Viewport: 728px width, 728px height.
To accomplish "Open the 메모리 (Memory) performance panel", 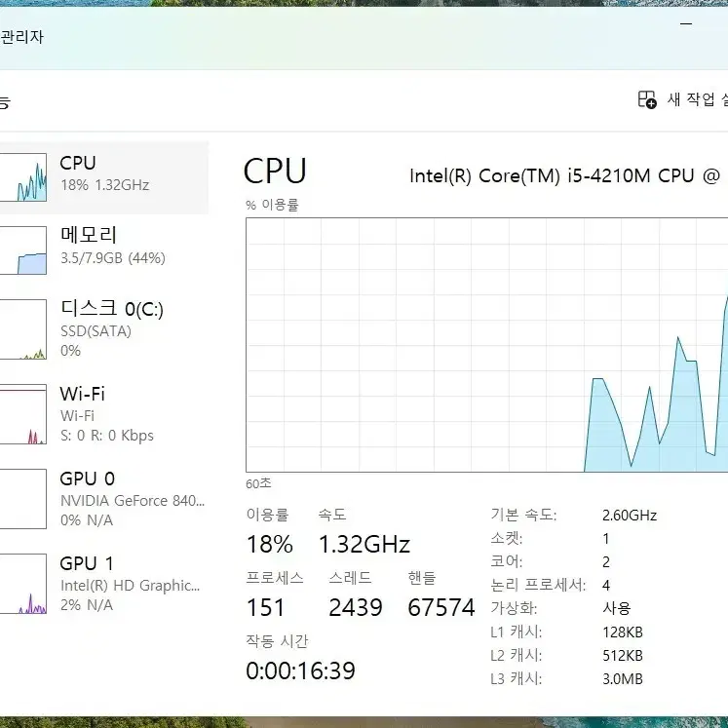I will coord(104,250).
